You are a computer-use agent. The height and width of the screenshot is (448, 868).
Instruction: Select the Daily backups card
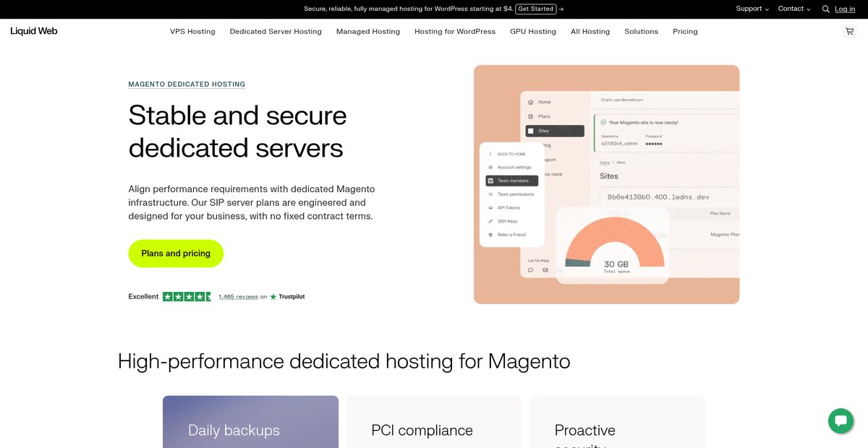tap(250, 422)
